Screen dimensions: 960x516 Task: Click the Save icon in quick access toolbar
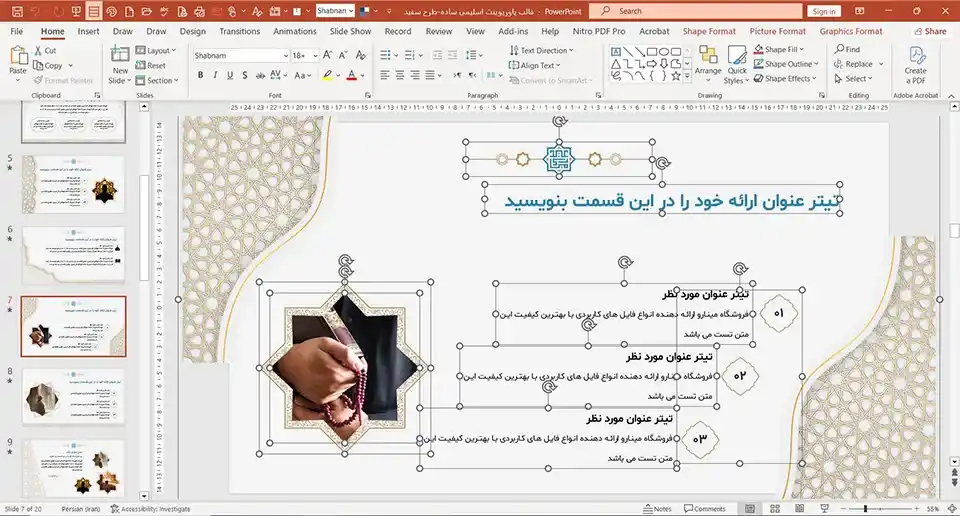click(x=17, y=11)
